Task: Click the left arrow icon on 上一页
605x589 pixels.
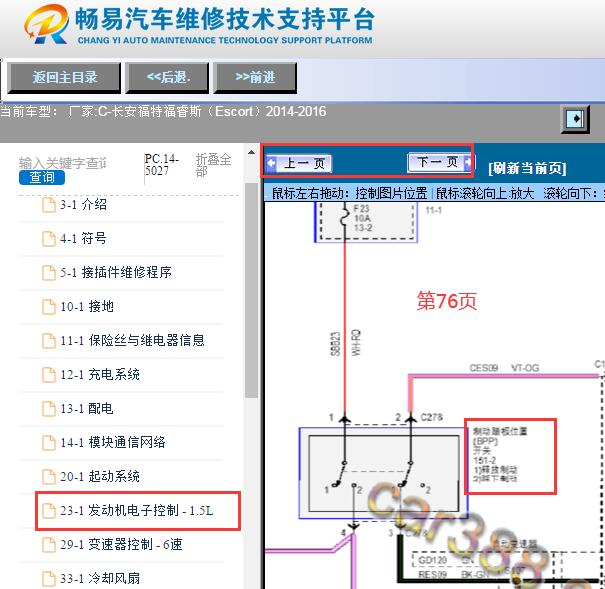Action: coord(271,163)
